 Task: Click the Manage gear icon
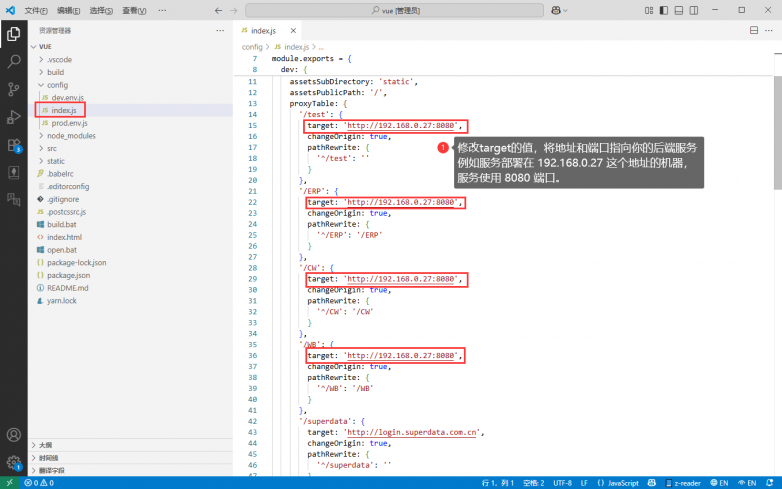[x=14, y=463]
